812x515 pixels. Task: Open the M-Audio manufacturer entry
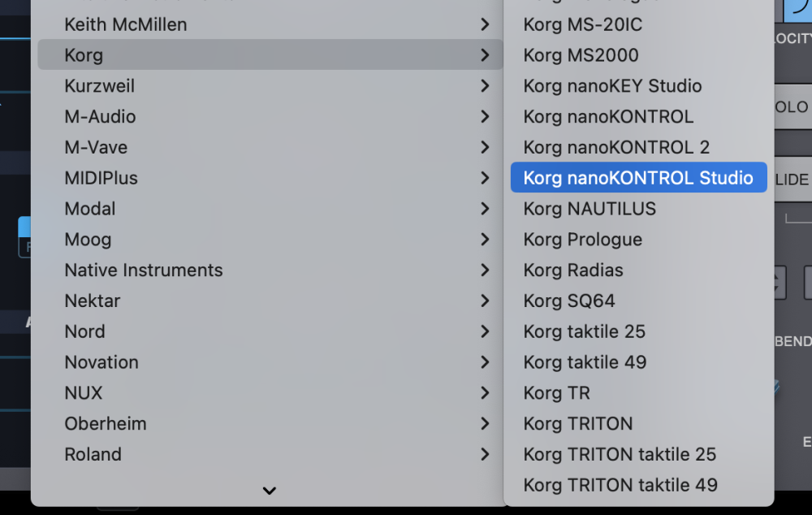coord(100,117)
